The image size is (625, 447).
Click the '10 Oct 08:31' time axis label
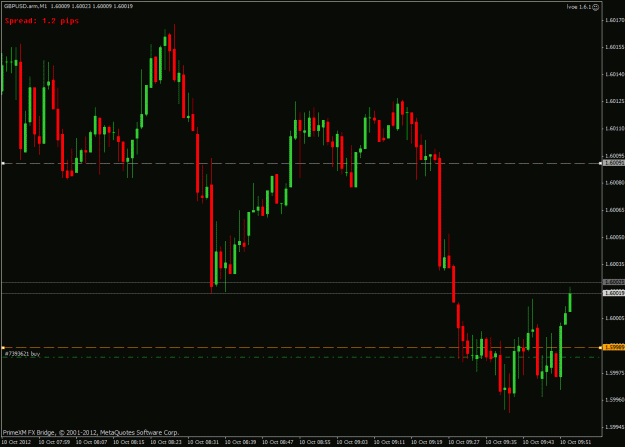203,442
